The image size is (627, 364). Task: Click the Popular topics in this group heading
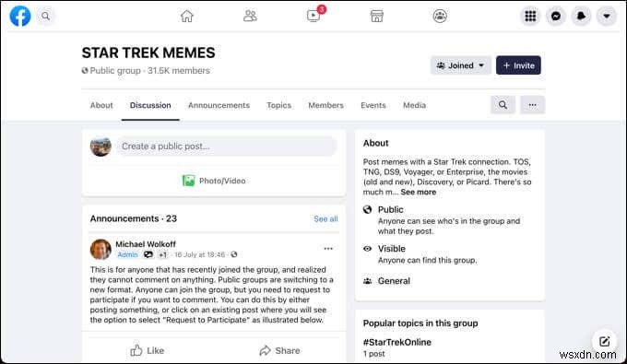(420, 323)
